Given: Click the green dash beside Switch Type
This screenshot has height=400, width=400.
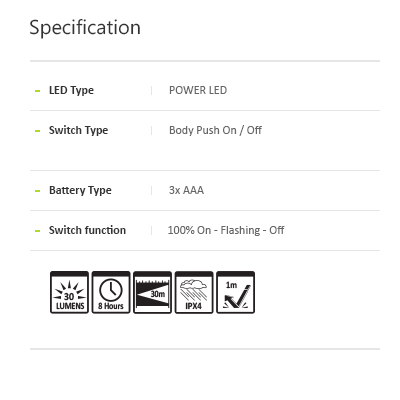Looking at the screenshot, I should tap(38, 131).
